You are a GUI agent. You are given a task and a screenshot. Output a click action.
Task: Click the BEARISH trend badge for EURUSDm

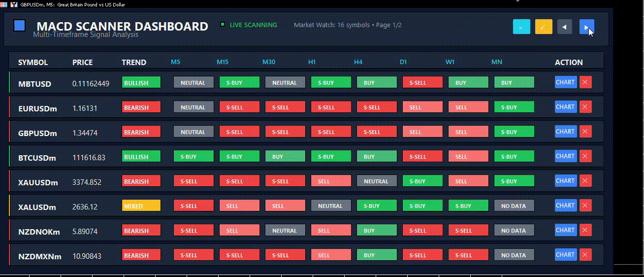click(141, 107)
